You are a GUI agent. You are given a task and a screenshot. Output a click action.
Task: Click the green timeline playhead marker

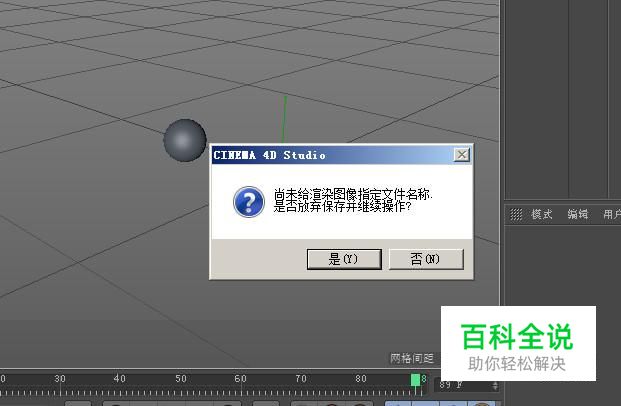pyautogui.click(x=415, y=379)
